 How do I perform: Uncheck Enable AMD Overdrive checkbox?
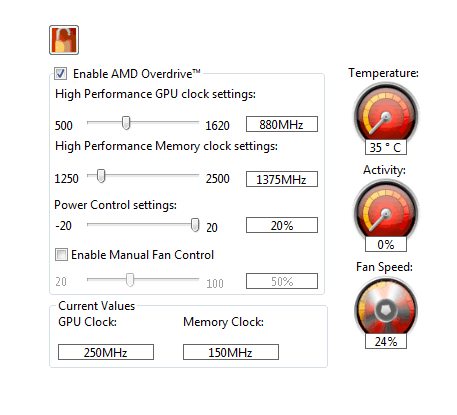61,74
